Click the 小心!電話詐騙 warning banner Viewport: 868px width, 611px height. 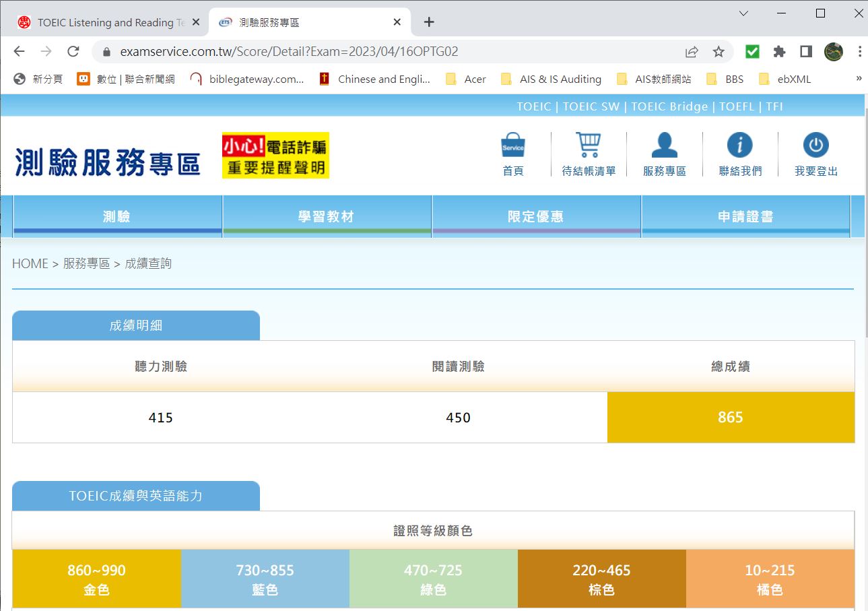pyautogui.click(x=275, y=156)
